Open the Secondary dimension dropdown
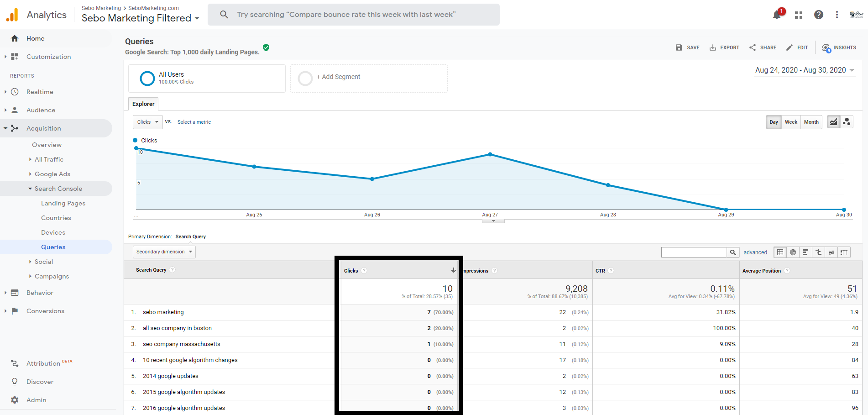868x415 pixels. (164, 252)
